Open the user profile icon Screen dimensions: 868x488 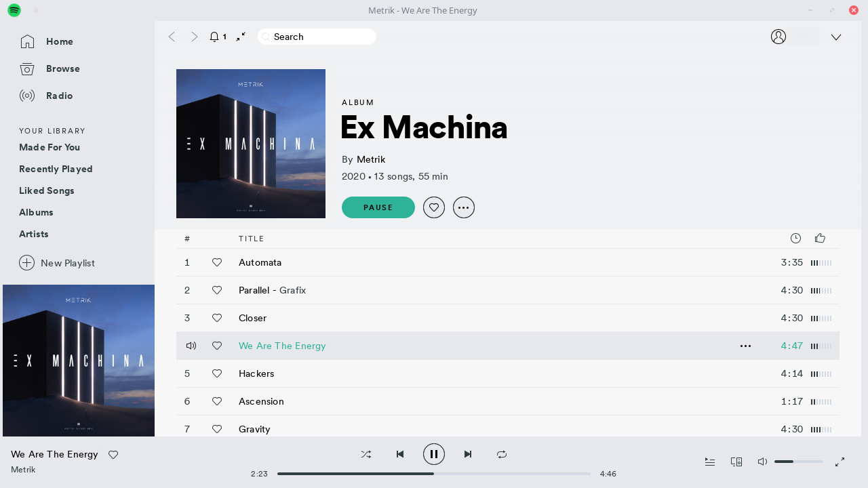click(778, 37)
